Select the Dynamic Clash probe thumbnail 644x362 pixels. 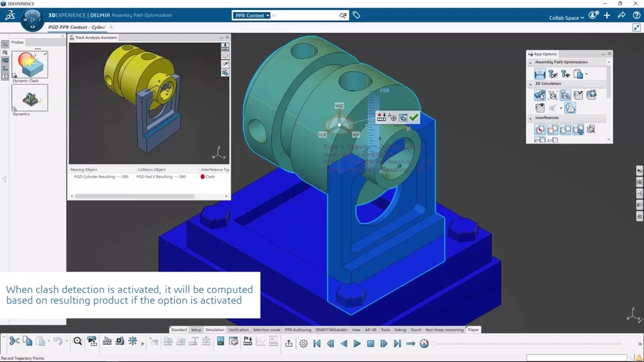pos(30,65)
